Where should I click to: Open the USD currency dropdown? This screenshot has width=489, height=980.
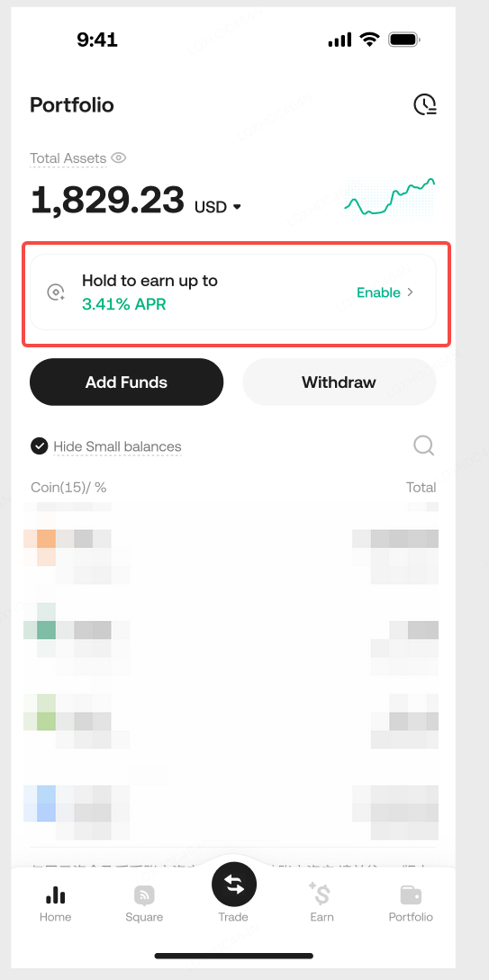(x=218, y=207)
